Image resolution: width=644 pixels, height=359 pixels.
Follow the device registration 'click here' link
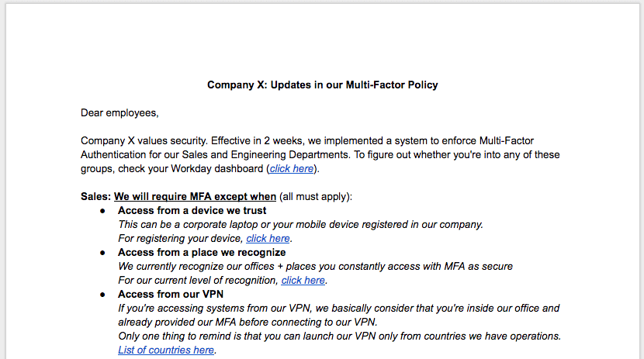click(268, 238)
